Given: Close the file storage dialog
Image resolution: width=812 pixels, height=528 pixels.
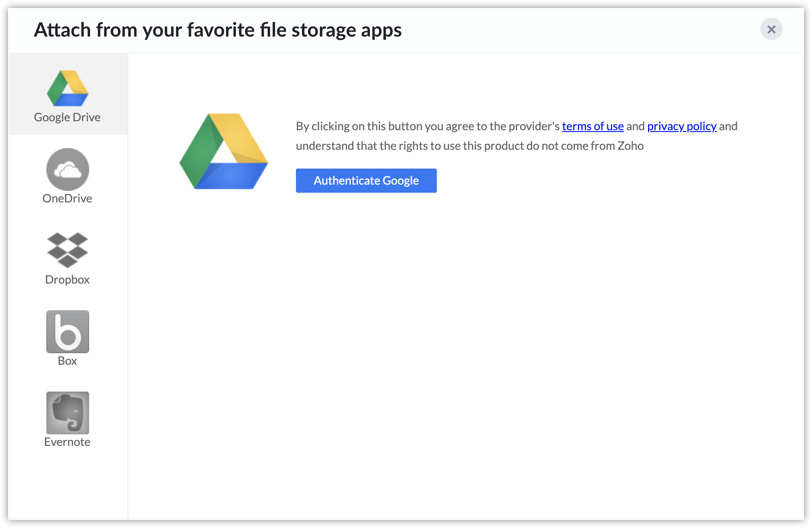Looking at the screenshot, I should [x=771, y=29].
